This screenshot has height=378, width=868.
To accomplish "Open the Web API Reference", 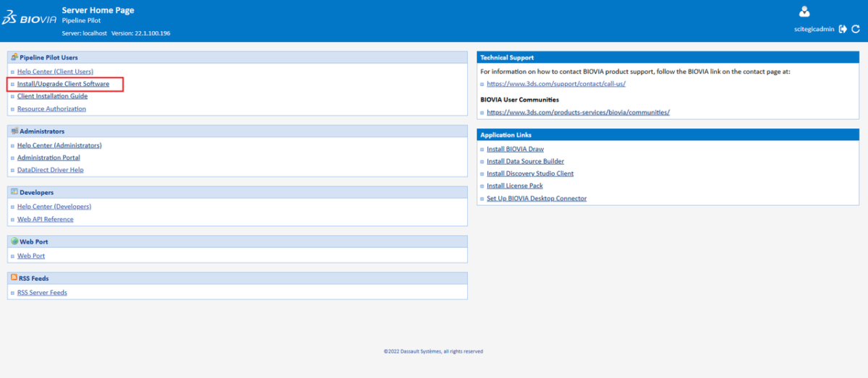I will [46, 219].
